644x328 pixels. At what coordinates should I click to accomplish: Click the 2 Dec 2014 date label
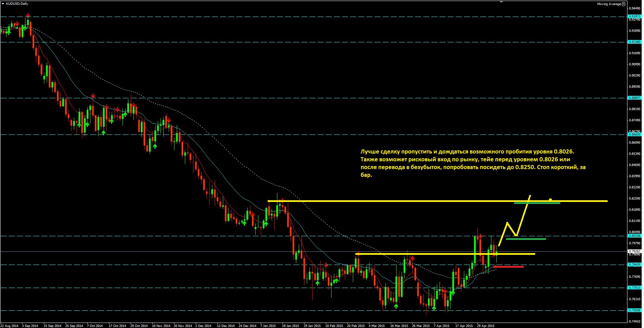pyautogui.click(x=203, y=326)
